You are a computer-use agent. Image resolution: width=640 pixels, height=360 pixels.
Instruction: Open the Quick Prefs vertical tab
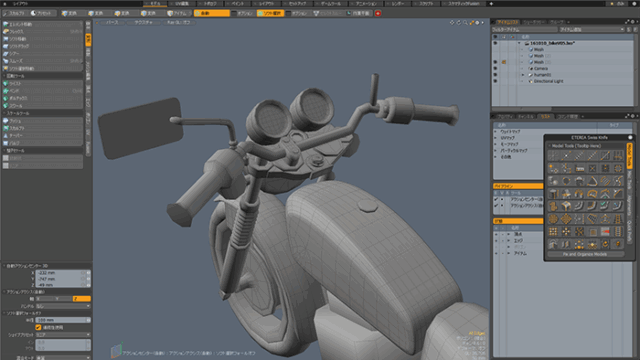[629, 231]
